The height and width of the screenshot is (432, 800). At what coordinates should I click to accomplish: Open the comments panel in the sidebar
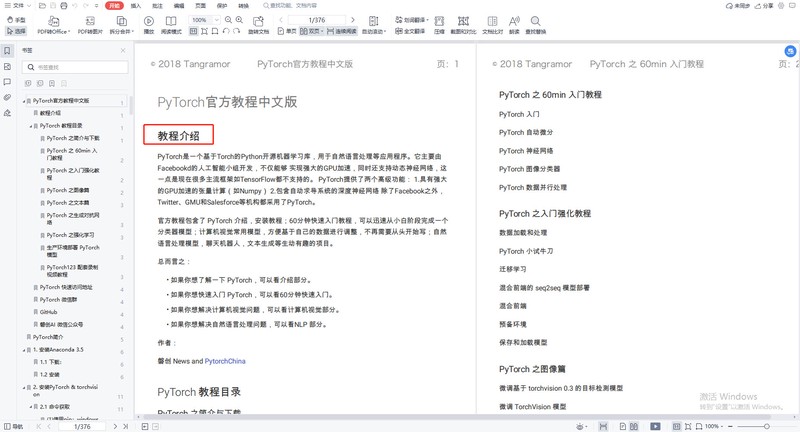click(7, 82)
